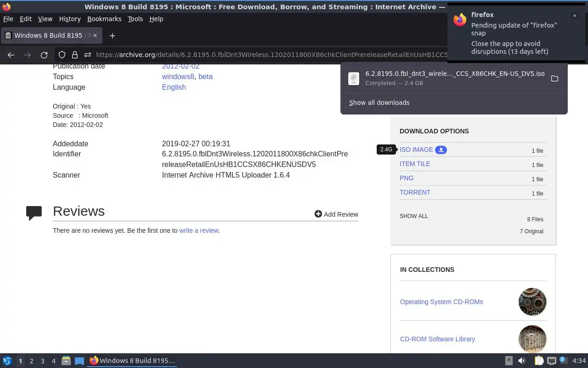Click the show desktop taskbar icon

(79, 361)
